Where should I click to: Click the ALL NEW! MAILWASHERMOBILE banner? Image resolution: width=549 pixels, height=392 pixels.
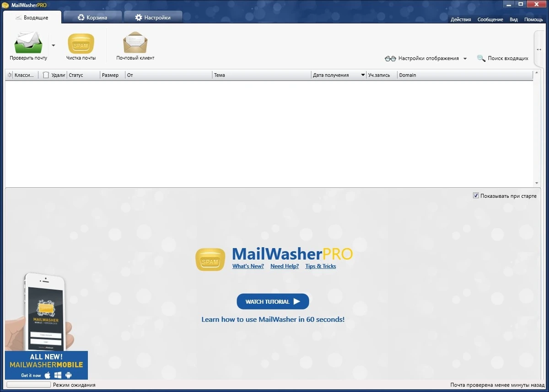coord(46,365)
